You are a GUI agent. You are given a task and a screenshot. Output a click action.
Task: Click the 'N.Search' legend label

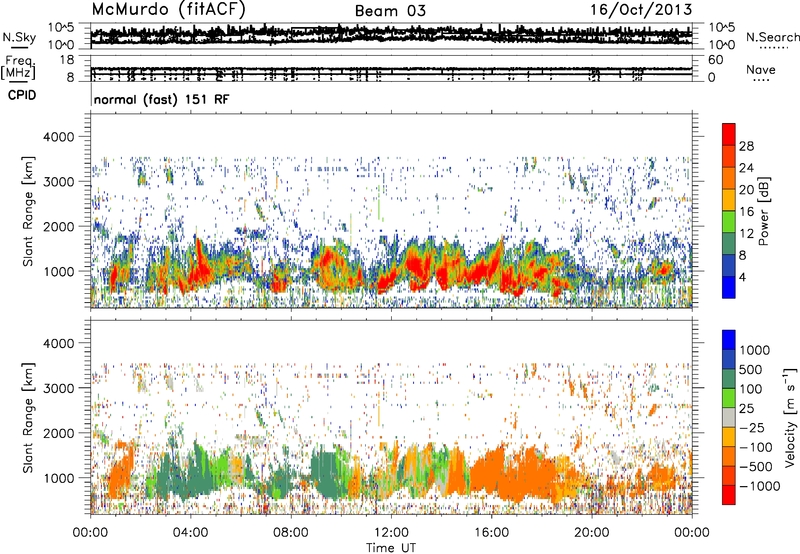click(772, 37)
